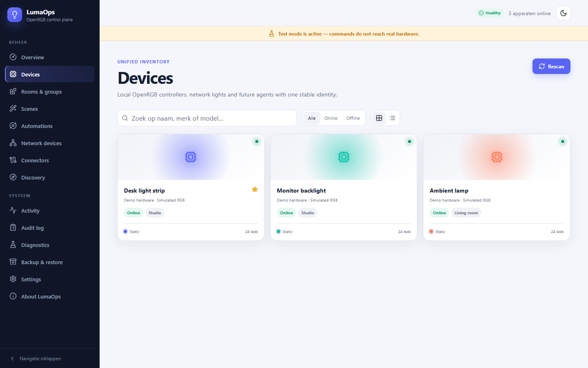
Task: Go to Rooms & groups
Action: pos(49,92)
